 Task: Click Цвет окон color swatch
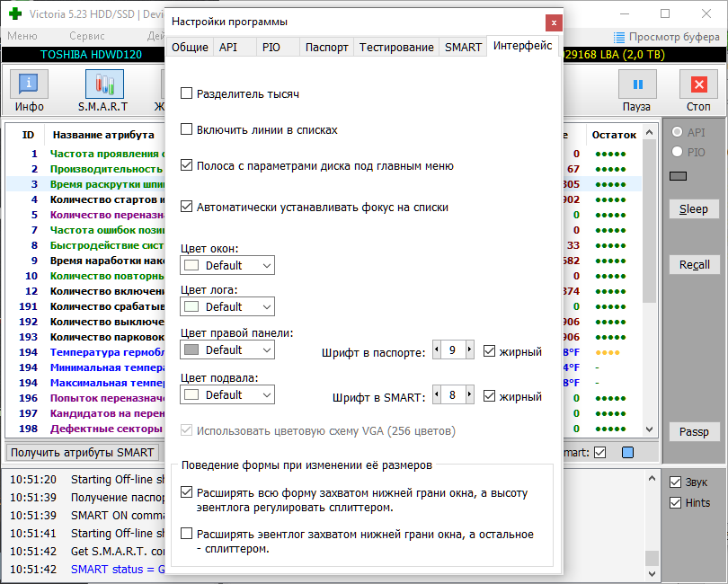point(191,265)
